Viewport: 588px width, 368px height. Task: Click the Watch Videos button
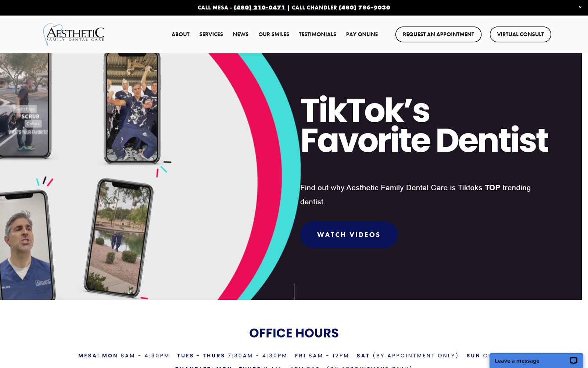tap(349, 235)
